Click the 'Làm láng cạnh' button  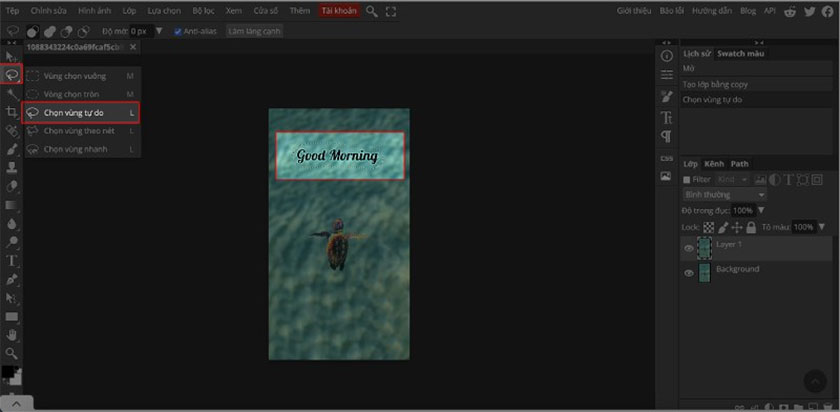(x=255, y=31)
